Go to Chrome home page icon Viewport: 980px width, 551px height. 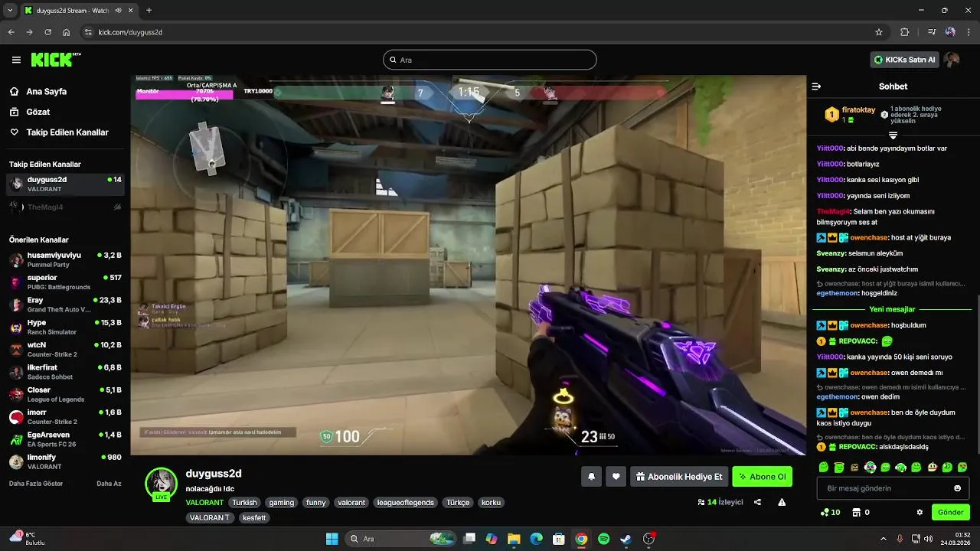pos(67,32)
